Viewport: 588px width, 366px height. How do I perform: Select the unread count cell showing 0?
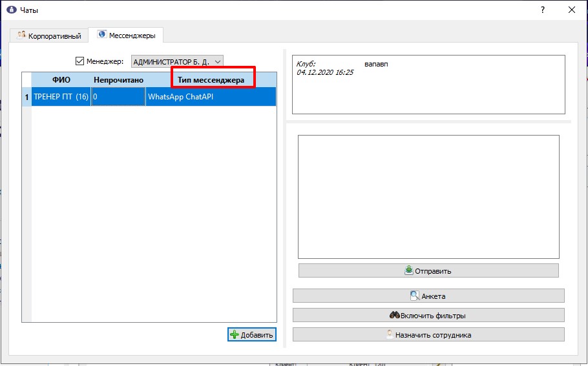tap(118, 97)
